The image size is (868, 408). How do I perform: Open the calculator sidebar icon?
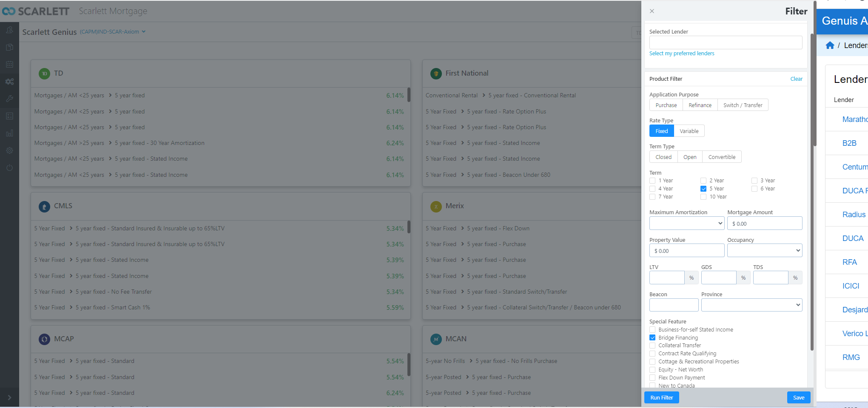pos(9,116)
